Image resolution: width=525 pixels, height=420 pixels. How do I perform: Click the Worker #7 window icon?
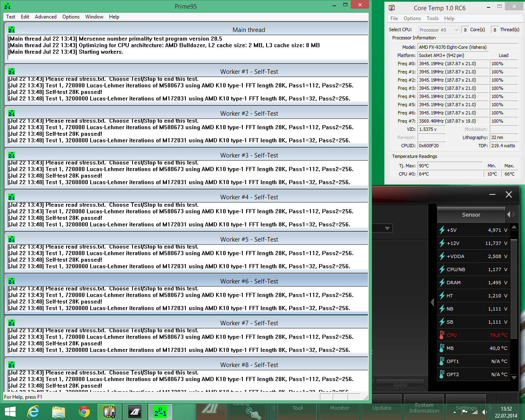[x=11, y=323]
